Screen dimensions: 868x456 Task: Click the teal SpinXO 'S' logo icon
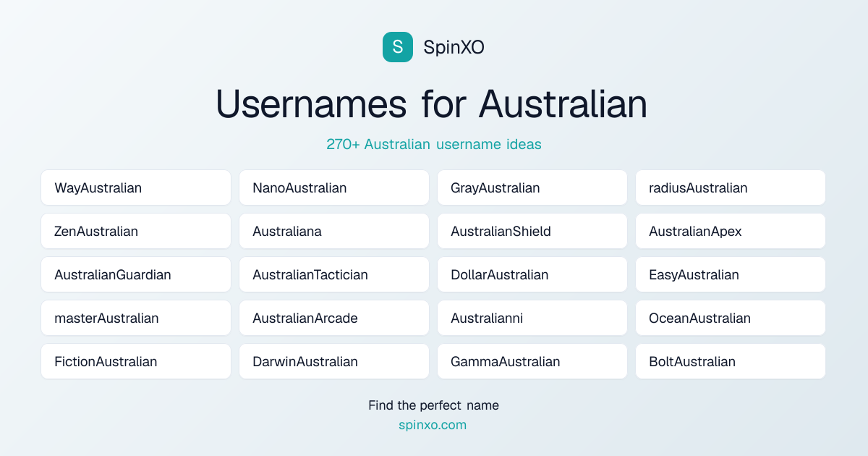click(398, 47)
